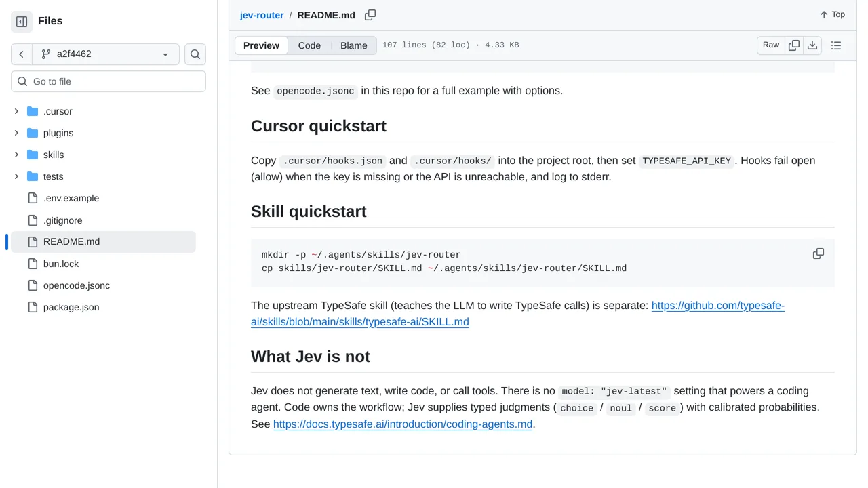Copy raw file contents
The height and width of the screenshot is (488, 868).
coord(794,45)
